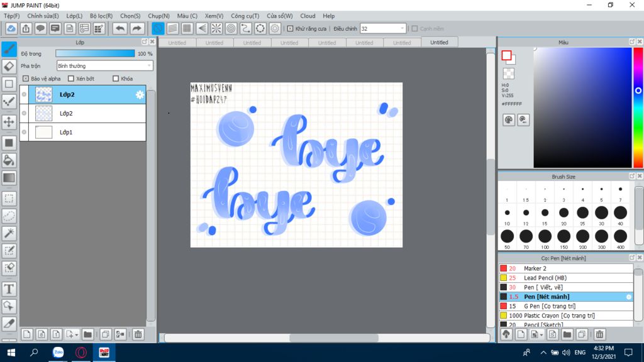Screen dimensions: 644x362
Task: Open the Tệp(F) menu
Action: (x=12, y=16)
